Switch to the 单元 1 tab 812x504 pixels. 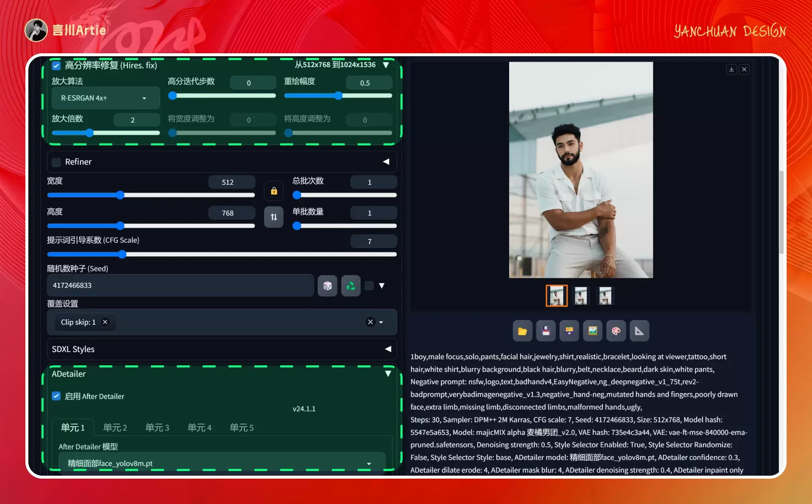coord(73,428)
